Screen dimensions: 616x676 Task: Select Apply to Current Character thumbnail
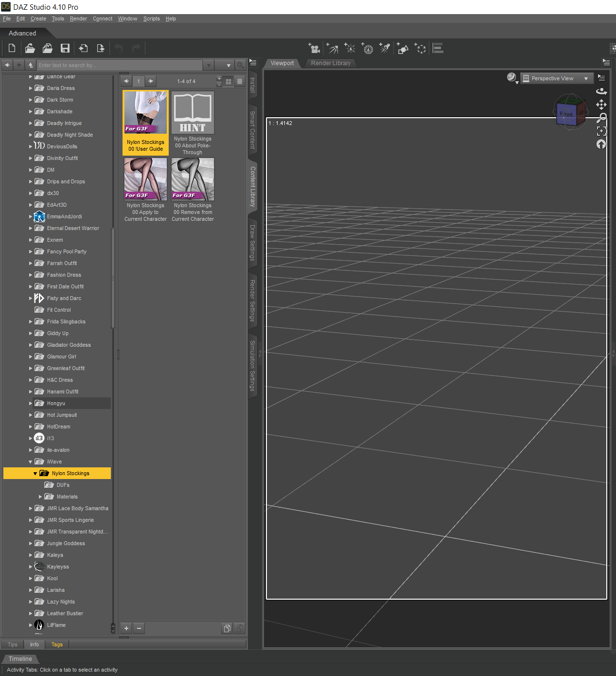pyautogui.click(x=145, y=190)
